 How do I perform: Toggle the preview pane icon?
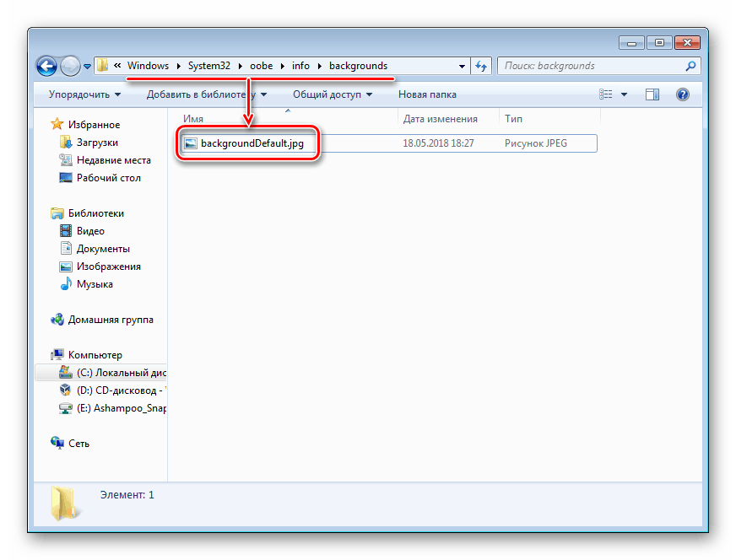pyautogui.click(x=652, y=94)
